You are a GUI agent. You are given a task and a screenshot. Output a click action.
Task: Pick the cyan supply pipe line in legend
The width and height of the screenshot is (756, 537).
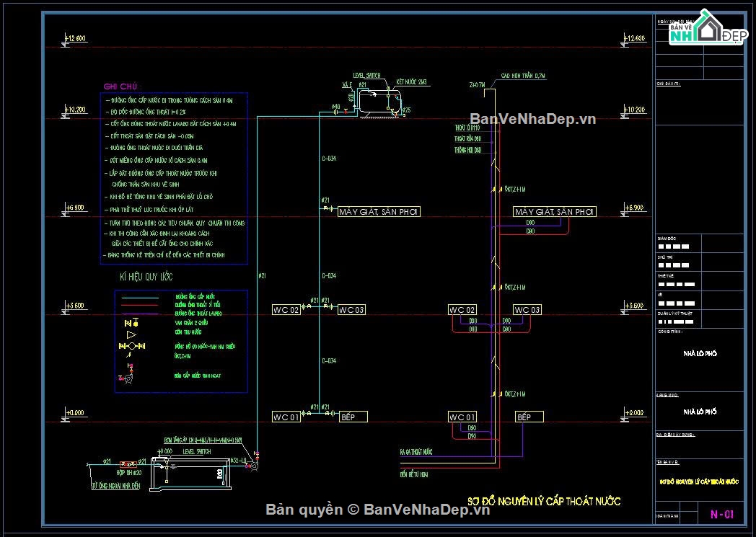point(139,297)
